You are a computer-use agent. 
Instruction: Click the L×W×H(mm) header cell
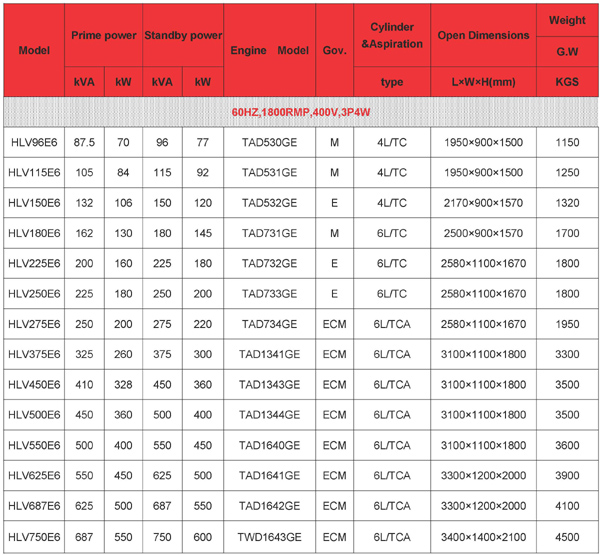[483, 82]
